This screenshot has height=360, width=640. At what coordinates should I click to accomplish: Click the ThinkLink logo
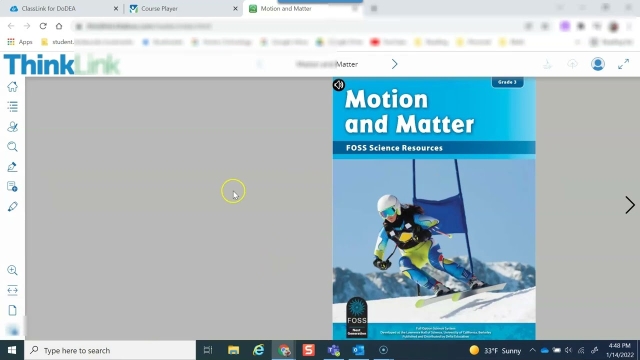(61, 64)
